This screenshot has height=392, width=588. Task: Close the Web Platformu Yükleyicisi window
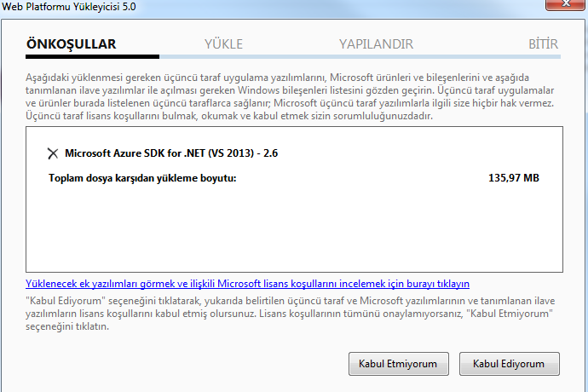click(x=566, y=4)
